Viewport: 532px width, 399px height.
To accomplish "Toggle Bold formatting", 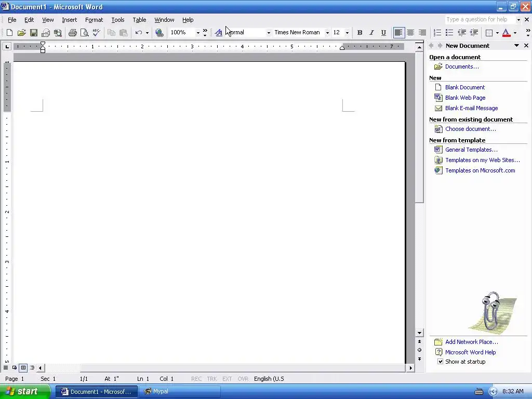I will (360, 33).
